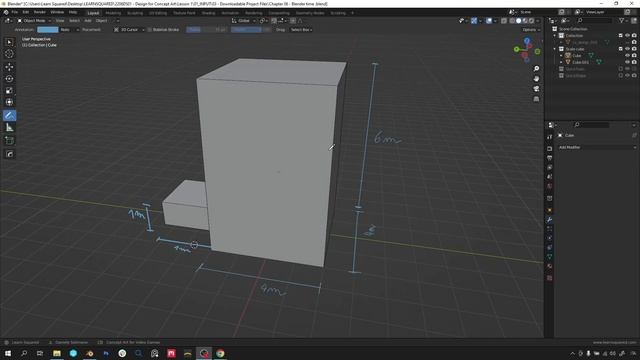Open the viewport View menu
Screen dimensions: 640x360
click(x=60, y=21)
